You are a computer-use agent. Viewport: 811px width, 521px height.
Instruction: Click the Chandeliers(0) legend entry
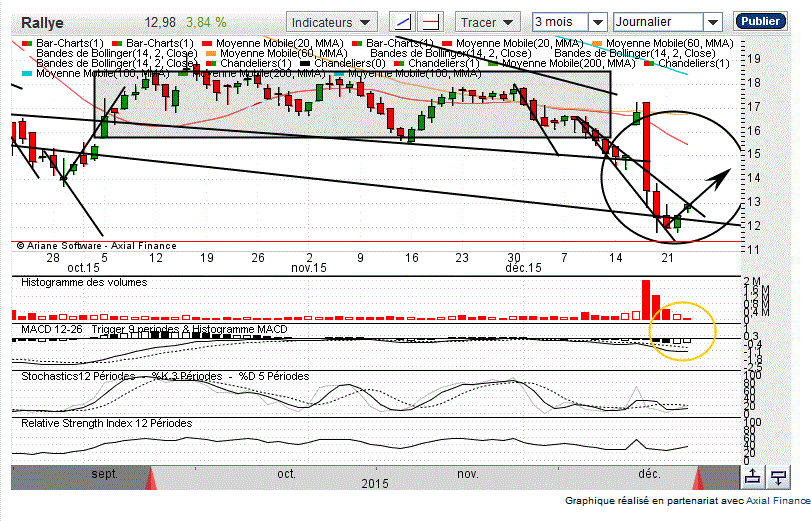pos(343,63)
